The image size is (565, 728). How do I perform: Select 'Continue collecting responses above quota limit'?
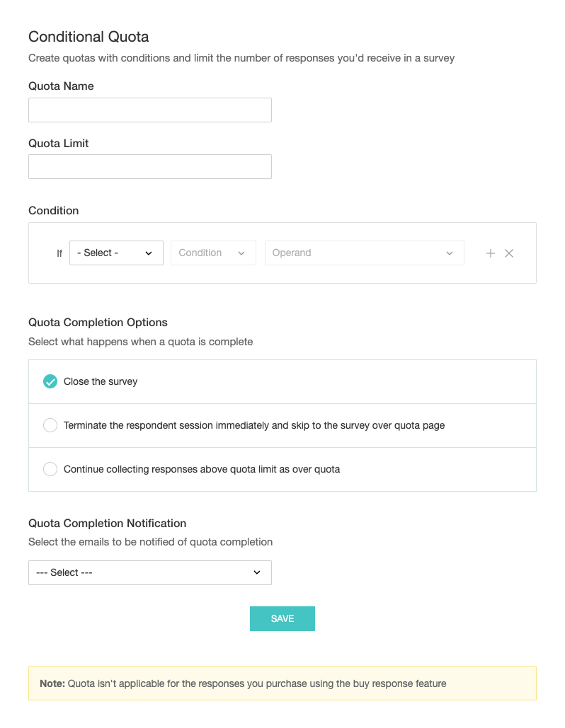coord(50,469)
